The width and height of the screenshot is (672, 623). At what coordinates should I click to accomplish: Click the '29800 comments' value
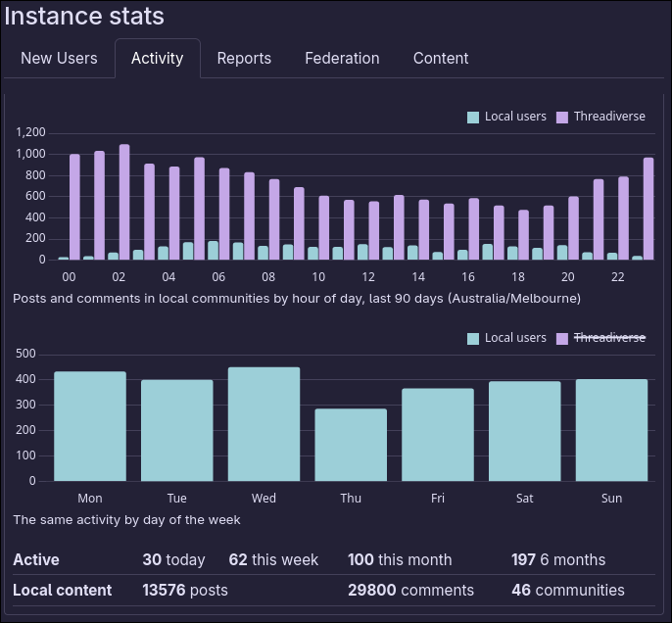(x=411, y=591)
